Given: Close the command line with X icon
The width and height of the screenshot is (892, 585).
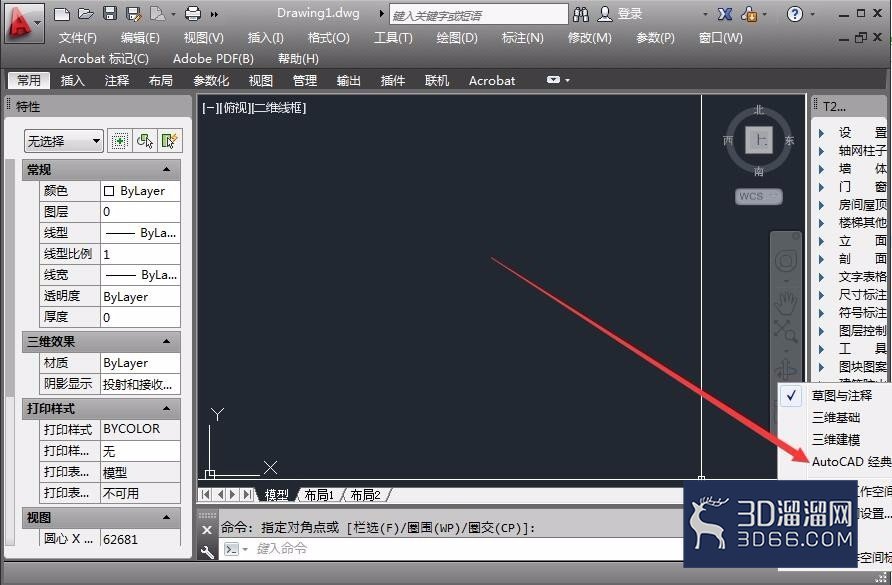Looking at the screenshot, I should (207, 530).
